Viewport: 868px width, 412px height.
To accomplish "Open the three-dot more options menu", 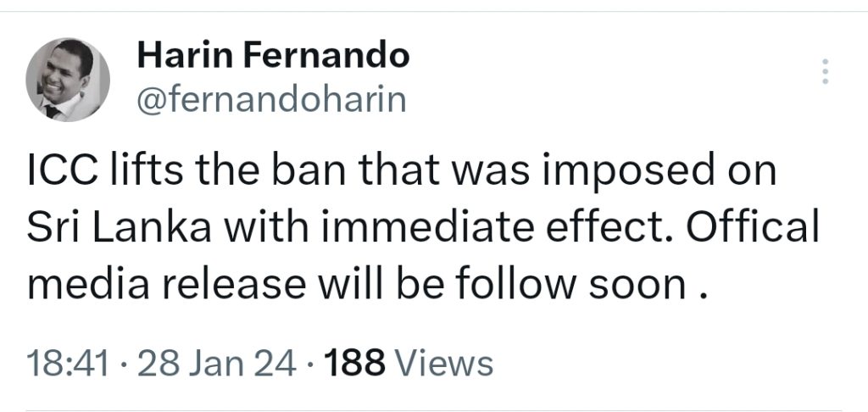I will [x=824, y=72].
